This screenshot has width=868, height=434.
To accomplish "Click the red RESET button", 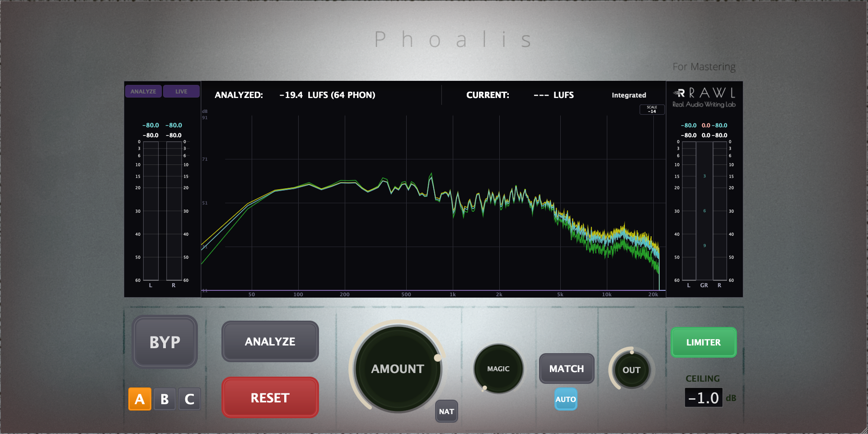I will (270, 397).
